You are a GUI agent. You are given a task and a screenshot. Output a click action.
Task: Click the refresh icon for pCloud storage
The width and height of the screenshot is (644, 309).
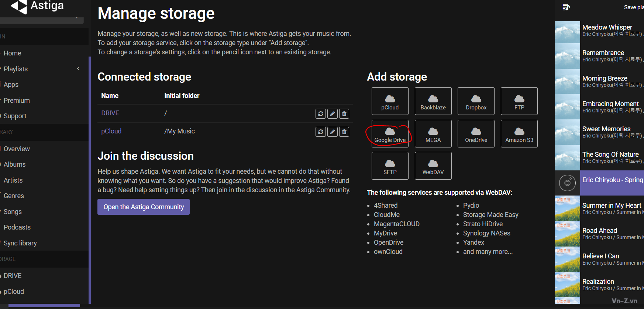(320, 132)
